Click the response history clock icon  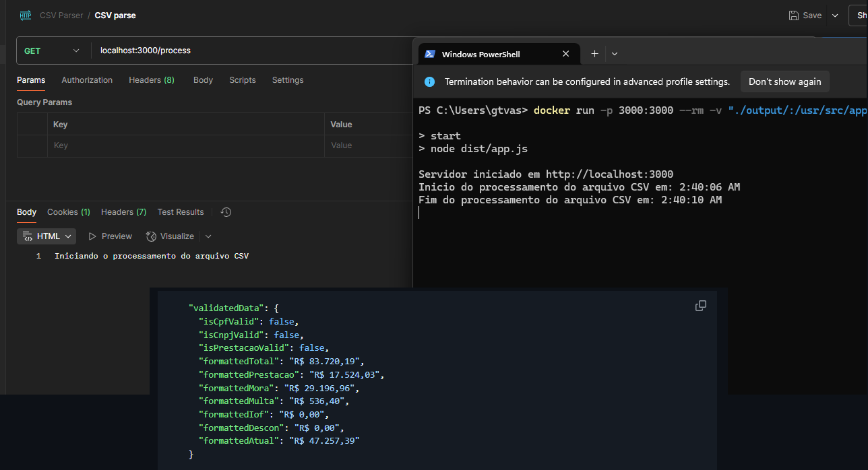coord(226,212)
